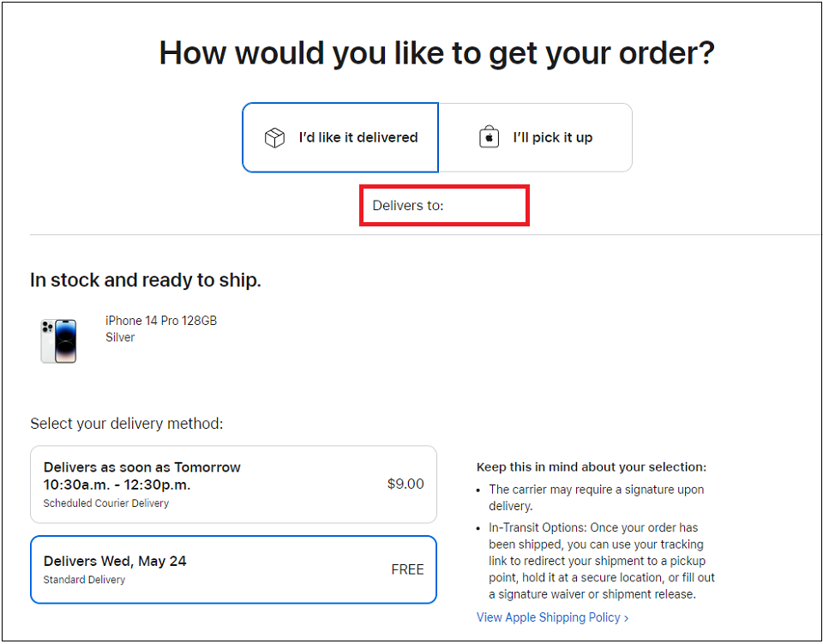Click the In-Transit Options note text
This screenshot has width=823, height=644.
point(600,561)
